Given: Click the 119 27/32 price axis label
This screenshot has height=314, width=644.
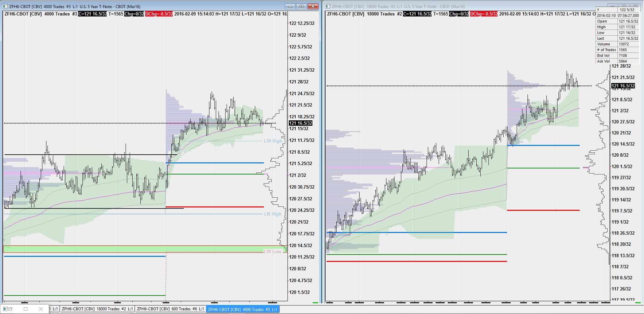Looking at the screenshot, I should coord(621,178).
